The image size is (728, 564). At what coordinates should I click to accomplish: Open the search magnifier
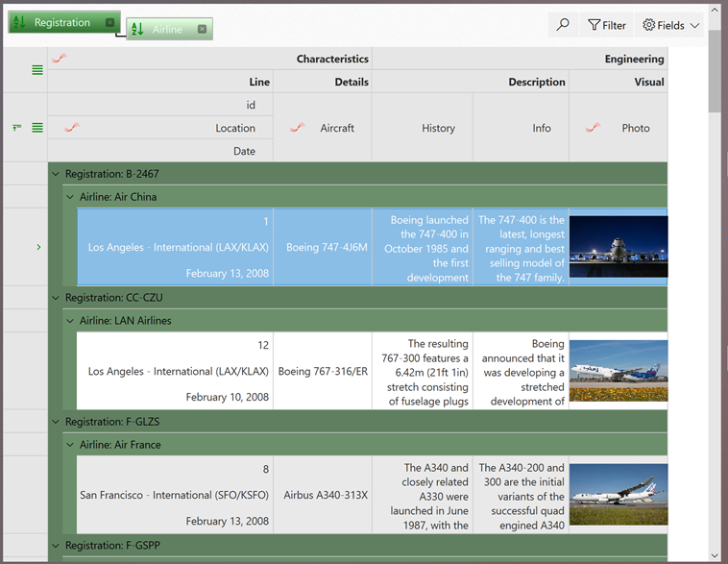(563, 25)
